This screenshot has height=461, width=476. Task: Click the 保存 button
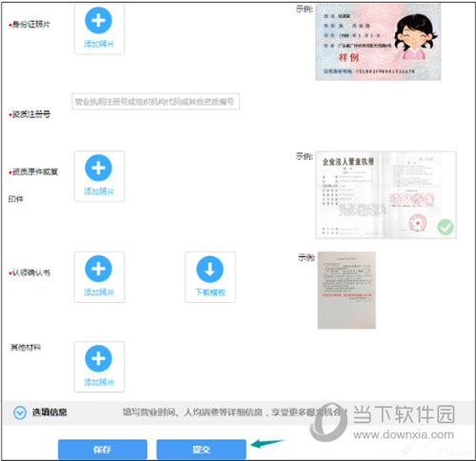pos(103,450)
